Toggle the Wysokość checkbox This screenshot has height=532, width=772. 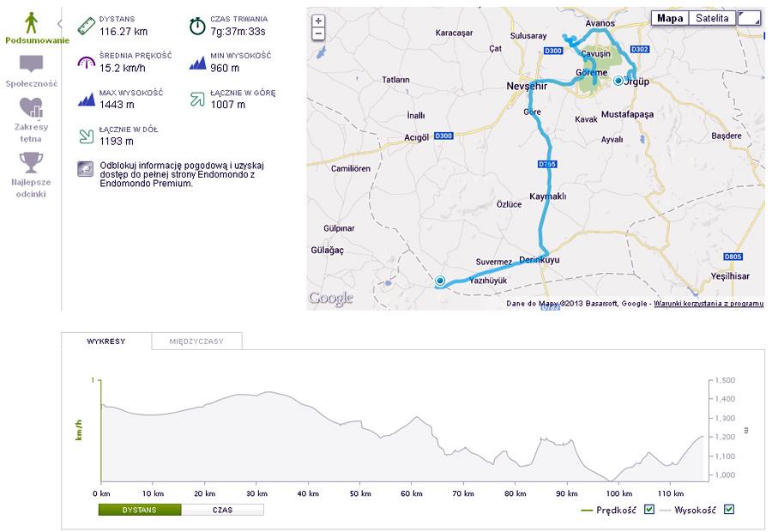point(729,510)
